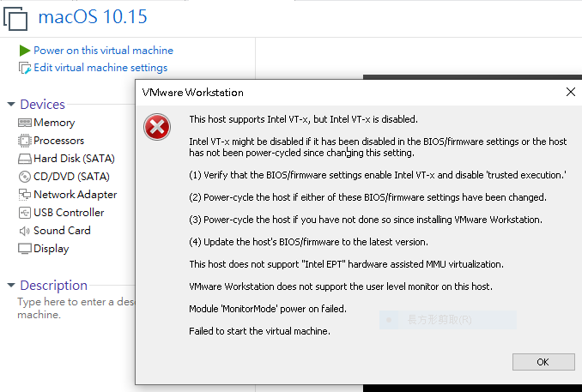Click the Network Adapter icon
Screen dimensions: 582x392
point(25,195)
